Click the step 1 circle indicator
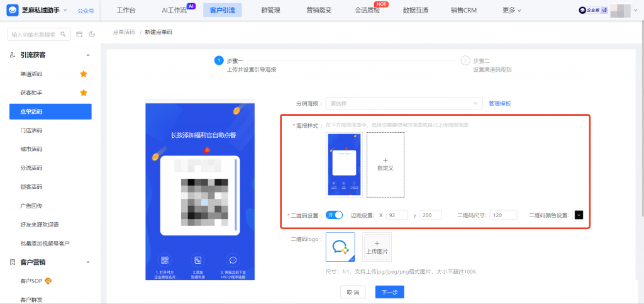The height and width of the screenshot is (304, 644). point(218,61)
